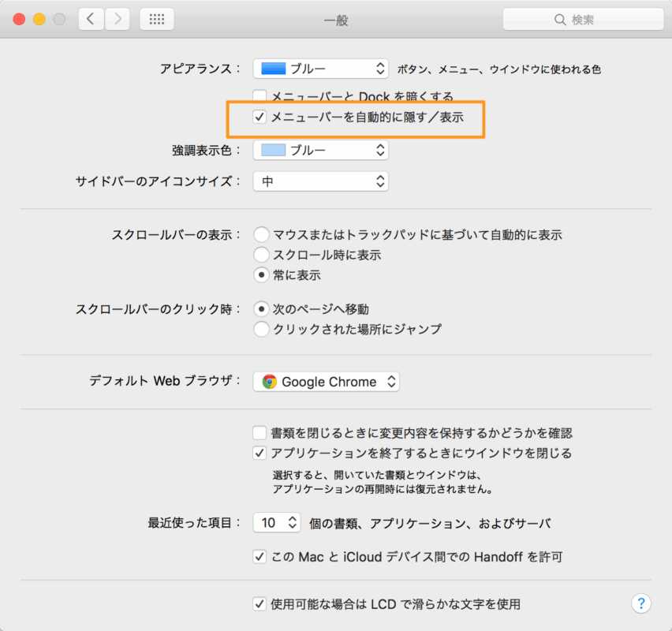Select マウスまたはトラックパッドに基づいて自動的に表示 option
Viewport: 672px width, 631px height.
[261, 234]
